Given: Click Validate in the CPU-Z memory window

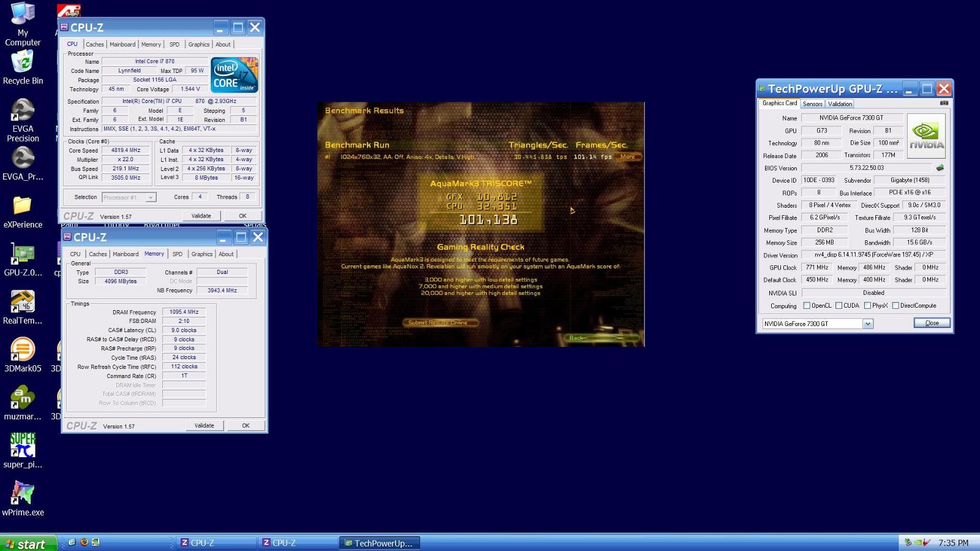Looking at the screenshot, I should [x=204, y=425].
